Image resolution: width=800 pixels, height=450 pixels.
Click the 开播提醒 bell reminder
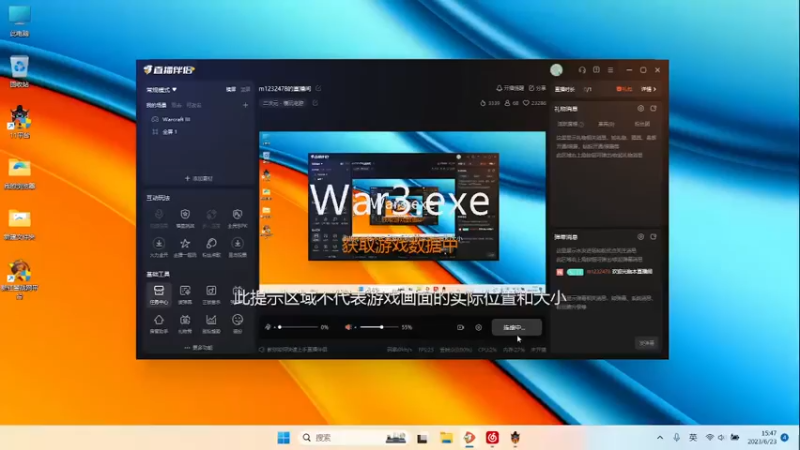pos(510,88)
